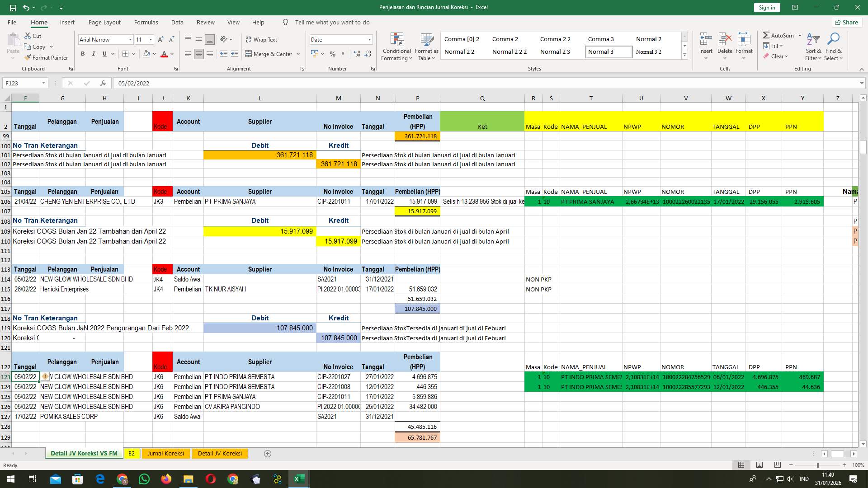This screenshot has height=488, width=868.
Task: Toggle Wrap Text for the selection
Action: (x=261, y=39)
